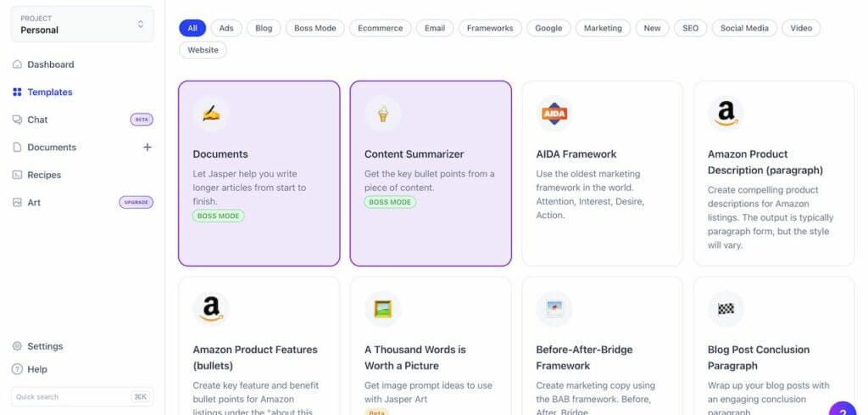Click description 'Use the oldest marketing framework'
The image size is (868, 415).
point(590,194)
